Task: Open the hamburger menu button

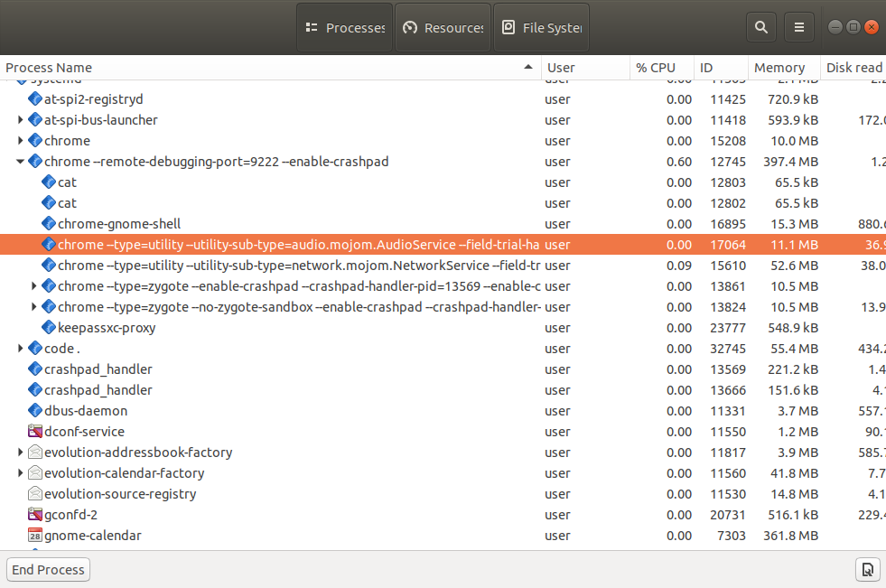Action: coord(799,27)
